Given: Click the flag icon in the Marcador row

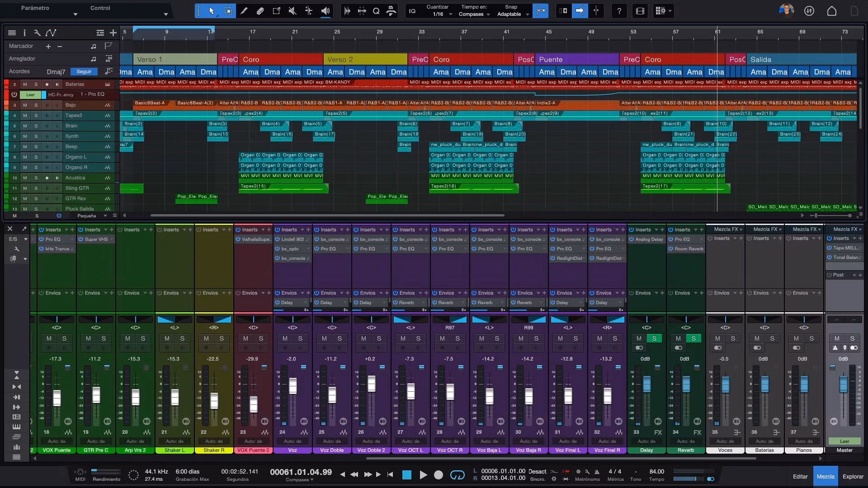Looking at the screenshot, I should pos(108,46).
